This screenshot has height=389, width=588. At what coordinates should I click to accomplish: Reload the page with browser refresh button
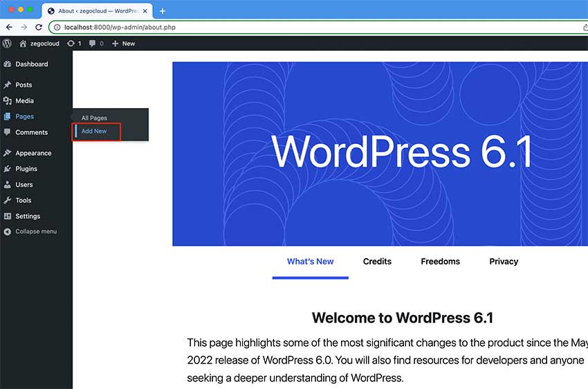(39, 27)
